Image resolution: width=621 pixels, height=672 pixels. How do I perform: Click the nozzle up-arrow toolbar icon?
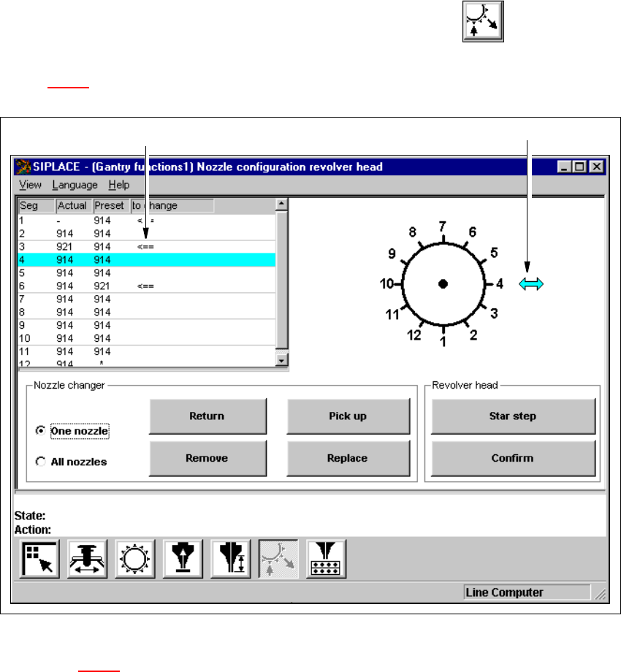click(183, 560)
